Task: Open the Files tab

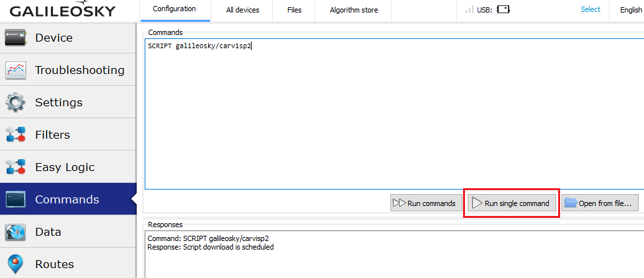Action: tap(295, 10)
